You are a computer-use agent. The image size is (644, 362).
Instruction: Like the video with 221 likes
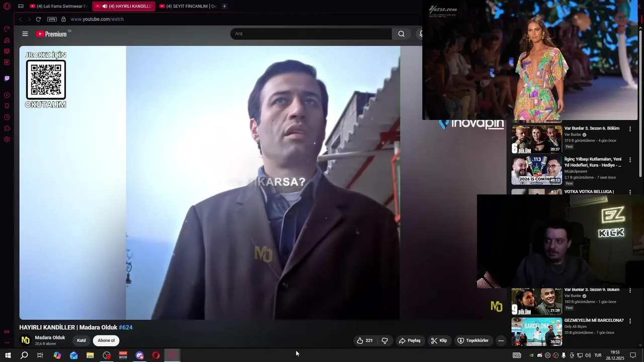tap(365, 340)
